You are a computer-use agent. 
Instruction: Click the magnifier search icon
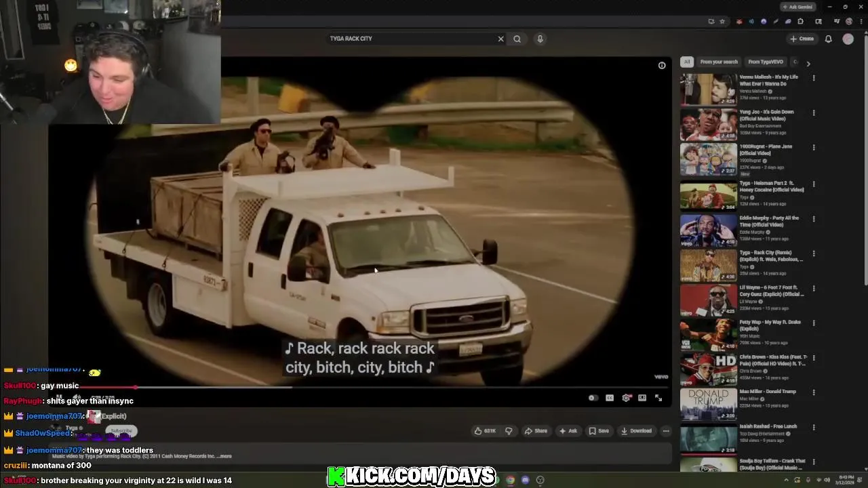point(517,39)
